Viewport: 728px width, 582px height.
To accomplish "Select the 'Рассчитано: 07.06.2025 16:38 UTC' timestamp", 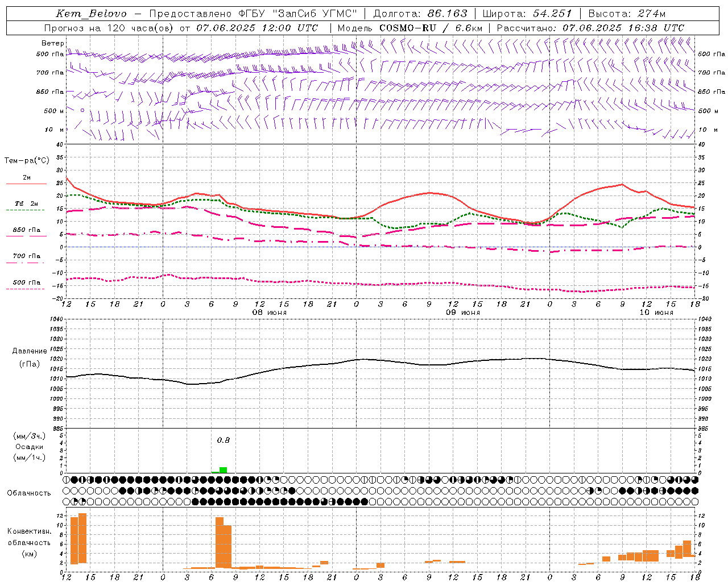I will tap(590, 28).
